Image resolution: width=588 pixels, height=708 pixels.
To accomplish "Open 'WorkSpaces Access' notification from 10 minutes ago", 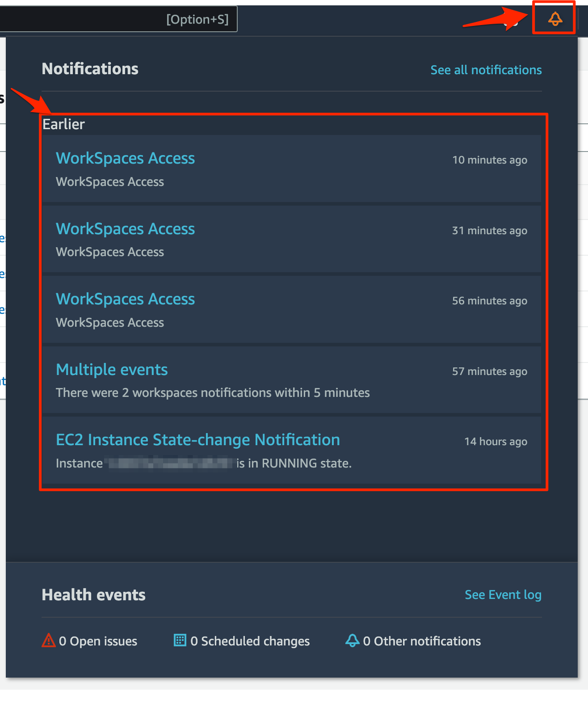I will pyautogui.click(x=126, y=158).
